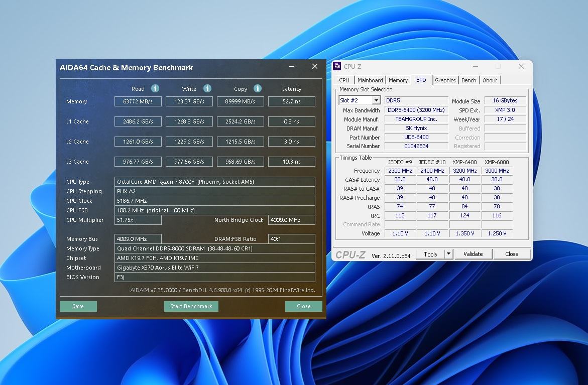Switch to the Mainboard tab in CPU-Z
Viewport: 588px width, 385px height.
tap(370, 80)
